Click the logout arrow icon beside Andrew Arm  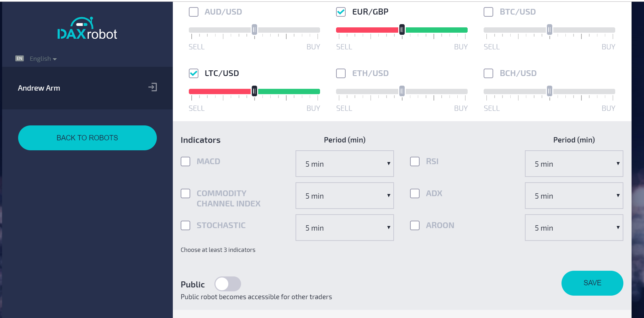153,87
